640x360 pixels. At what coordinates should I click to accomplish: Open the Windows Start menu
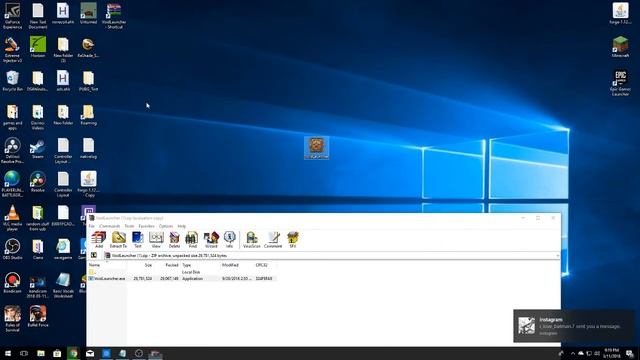[x=8, y=353]
